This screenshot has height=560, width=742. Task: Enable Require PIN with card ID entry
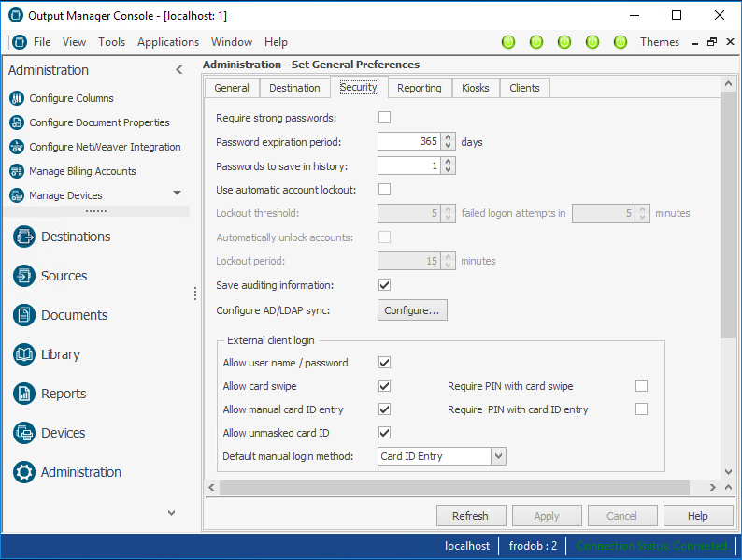point(642,409)
